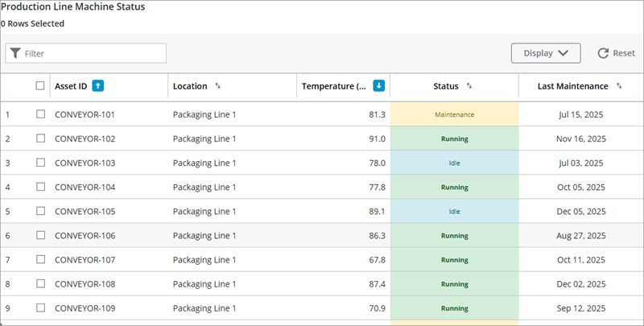Click temperature value 91.0
The image size is (644, 326).
377,138
